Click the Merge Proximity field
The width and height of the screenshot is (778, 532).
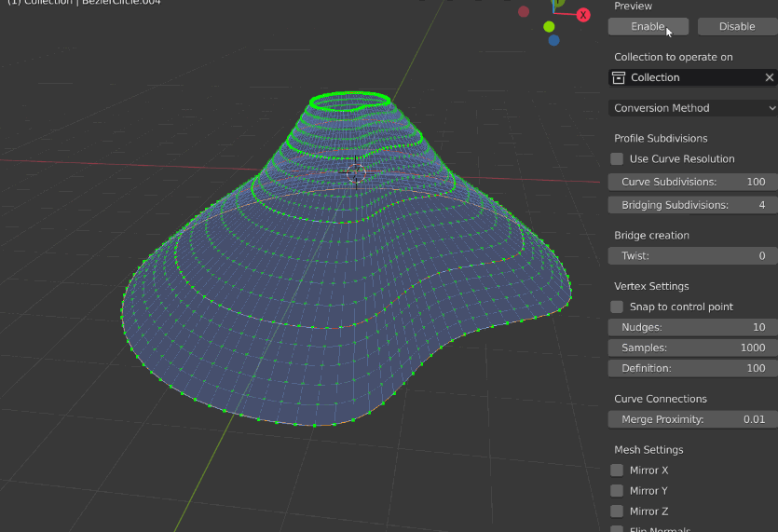692,419
